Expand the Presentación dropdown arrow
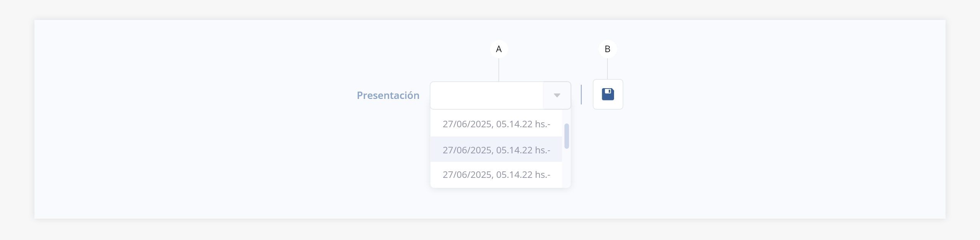This screenshot has width=980, height=240. coord(557,95)
